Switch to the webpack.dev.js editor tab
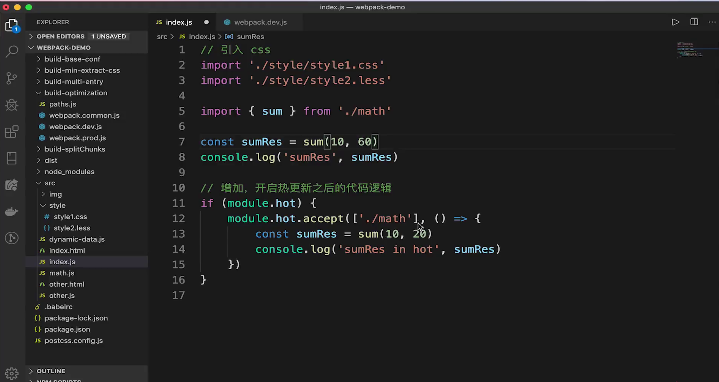 [x=259, y=22]
